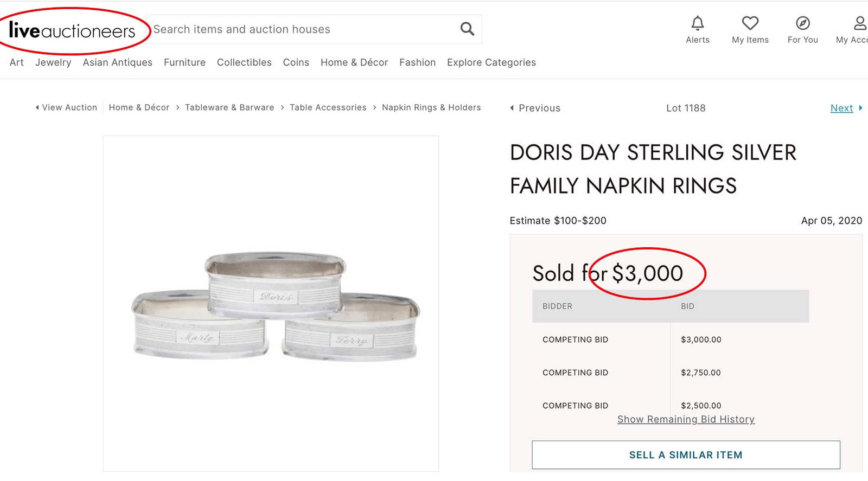This screenshot has width=868, height=481.
Task: Click the search magnifying glass icon
Action: coord(467,29)
